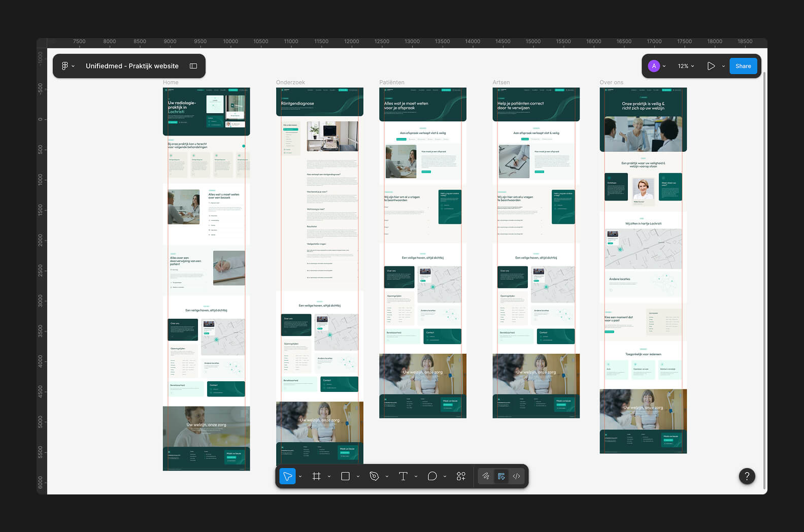Click the 'Alles wat je moet weten' Patiënten header
The image size is (804, 532).
(x=406, y=106)
